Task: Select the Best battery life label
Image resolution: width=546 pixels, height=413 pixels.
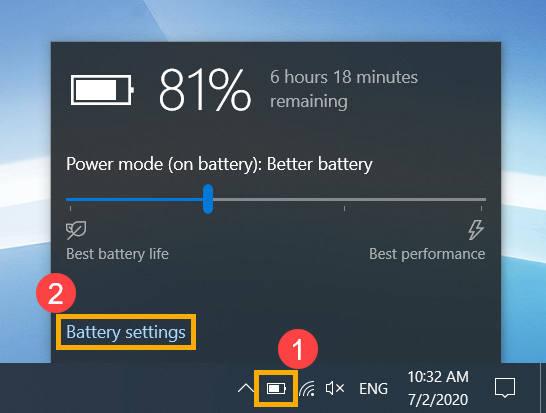Action: tap(117, 254)
